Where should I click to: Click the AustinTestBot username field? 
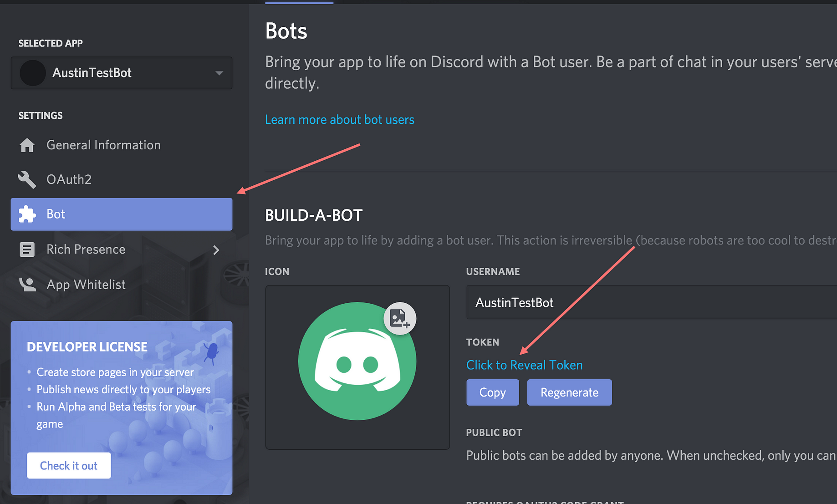pyautogui.click(x=652, y=302)
